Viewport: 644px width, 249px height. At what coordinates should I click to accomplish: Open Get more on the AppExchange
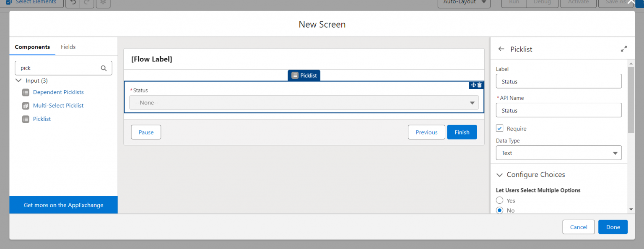tap(63, 205)
